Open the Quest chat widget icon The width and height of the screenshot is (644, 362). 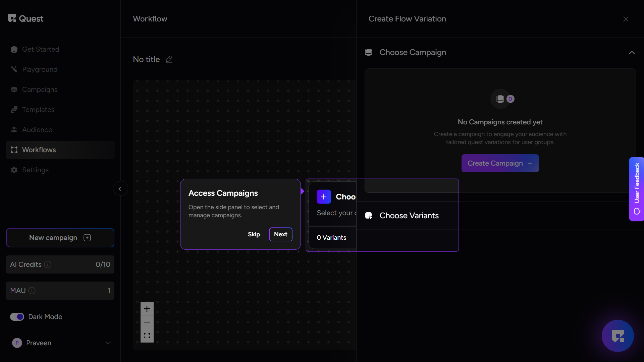tap(618, 336)
